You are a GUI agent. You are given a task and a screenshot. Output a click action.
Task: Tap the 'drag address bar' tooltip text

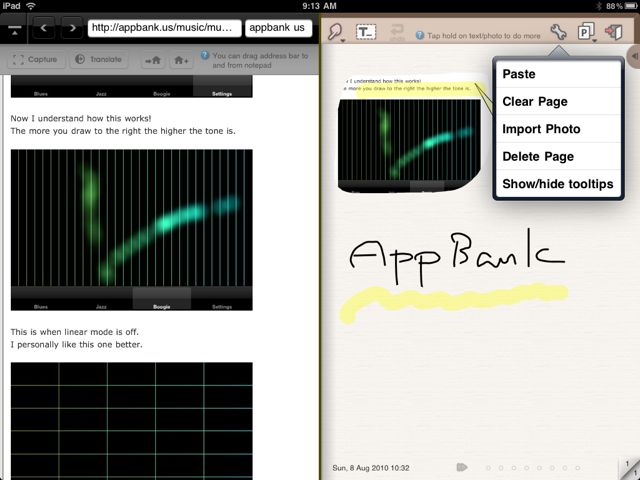pos(260,60)
